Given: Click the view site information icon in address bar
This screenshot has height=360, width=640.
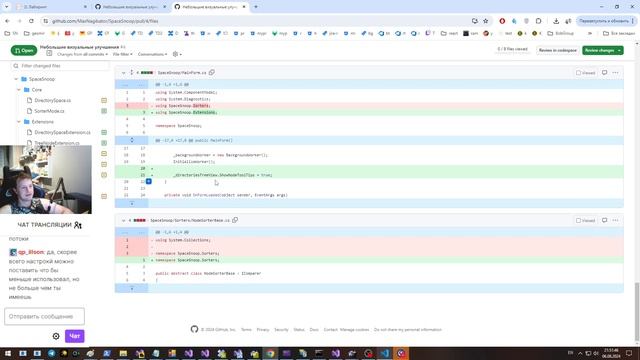Looking at the screenshot, I should (46, 21).
